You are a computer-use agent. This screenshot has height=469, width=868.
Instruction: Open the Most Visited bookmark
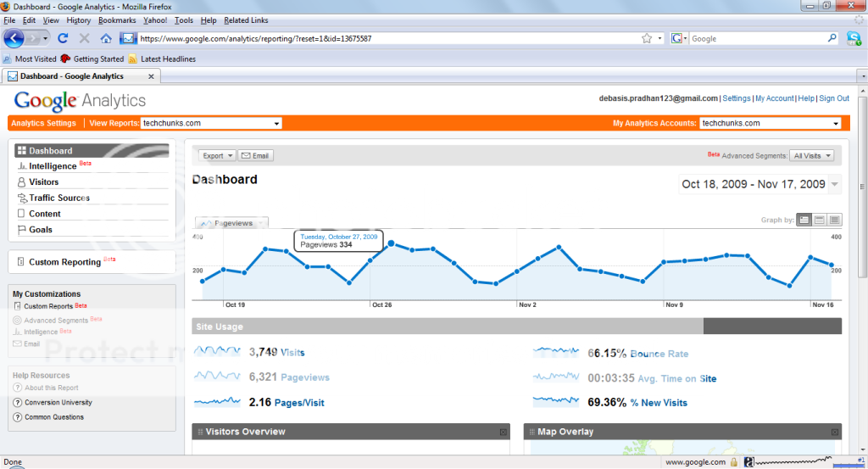(x=30, y=59)
